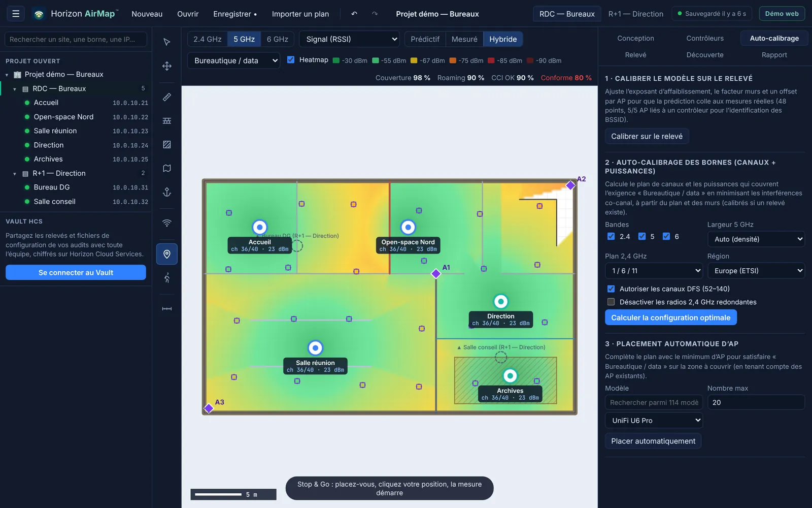Viewport: 812px width, 508px height.
Task: Select the Wi-Fi access point tool
Action: coord(167,223)
